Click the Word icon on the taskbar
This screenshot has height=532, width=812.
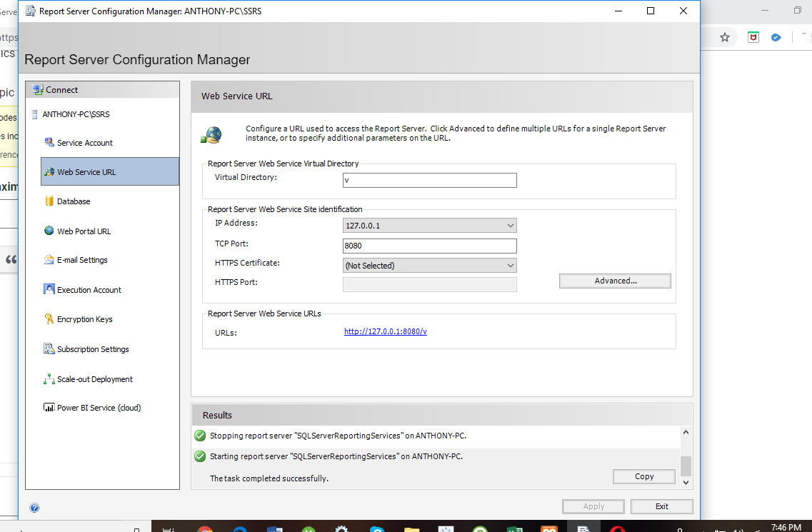(x=274, y=528)
